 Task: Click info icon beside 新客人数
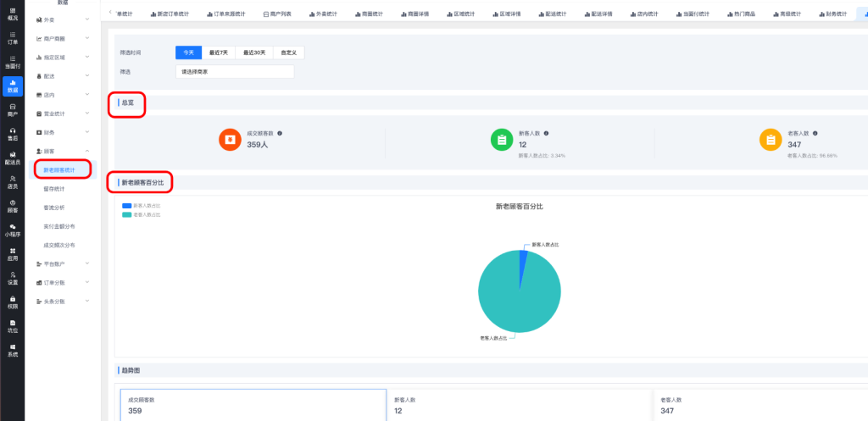pos(546,133)
